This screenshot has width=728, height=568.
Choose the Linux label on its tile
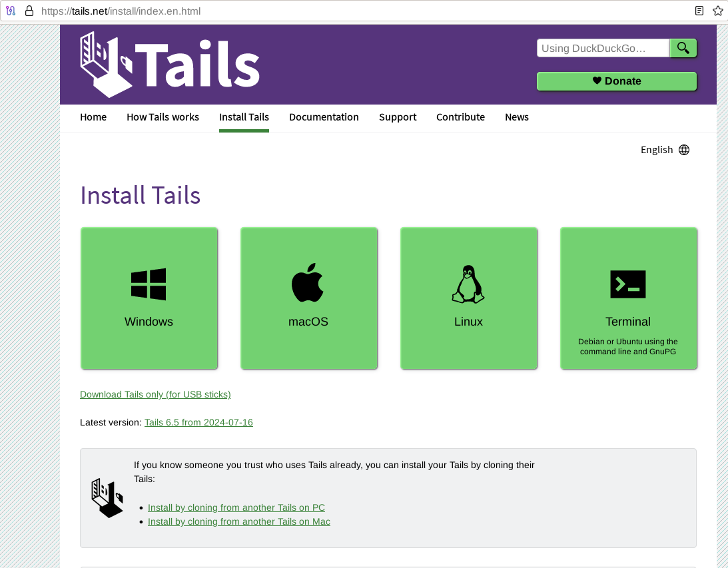468,322
